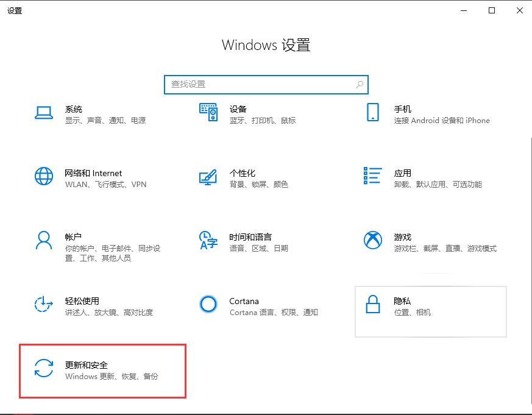Click the Cortana circle icon
This screenshot has height=415, width=532.
[x=208, y=304]
